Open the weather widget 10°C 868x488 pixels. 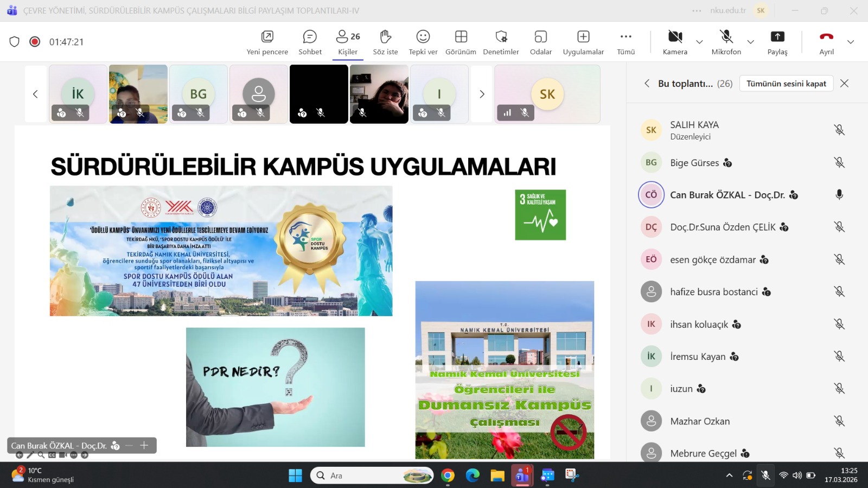point(42,475)
